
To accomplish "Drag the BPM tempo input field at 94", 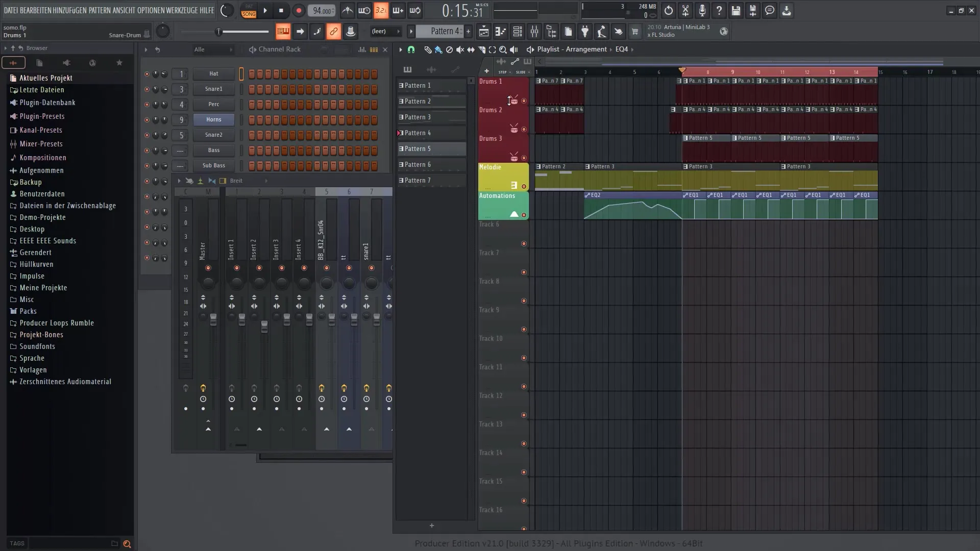I will coord(322,9).
